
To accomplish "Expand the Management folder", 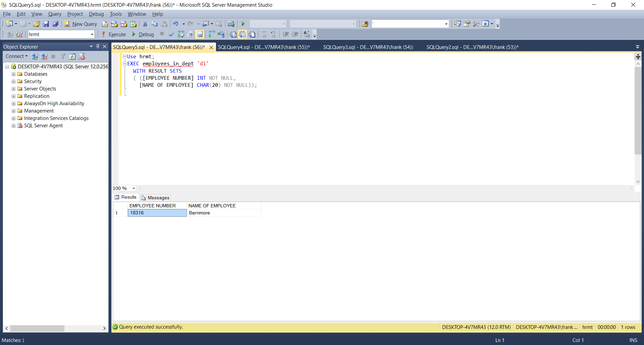I will [13, 111].
